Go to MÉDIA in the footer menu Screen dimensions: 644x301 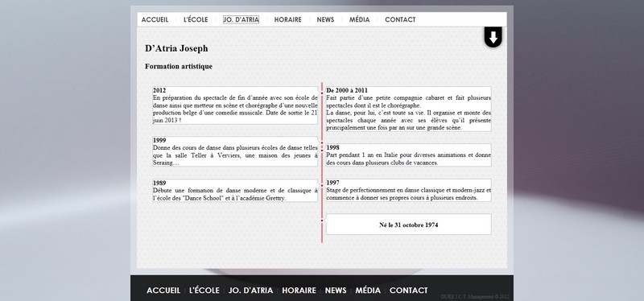pyautogui.click(x=368, y=291)
